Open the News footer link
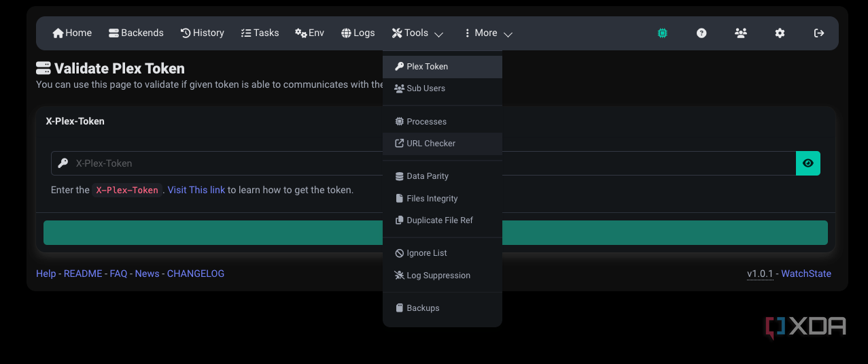The image size is (868, 364). (x=147, y=274)
